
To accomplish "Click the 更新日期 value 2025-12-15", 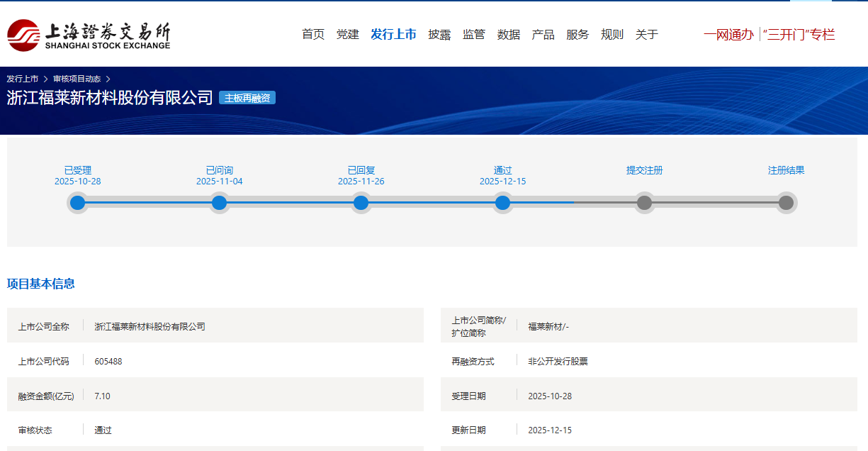I will point(550,430).
